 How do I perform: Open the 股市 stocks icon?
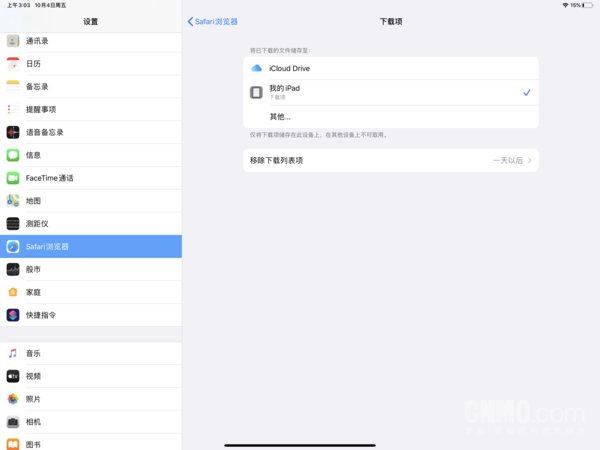coord(13,269)
